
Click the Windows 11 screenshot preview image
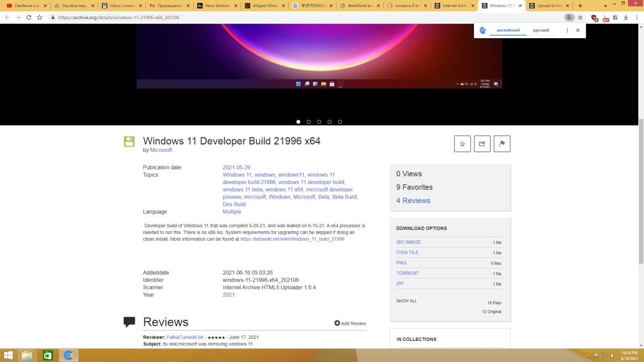click(319, 56)
